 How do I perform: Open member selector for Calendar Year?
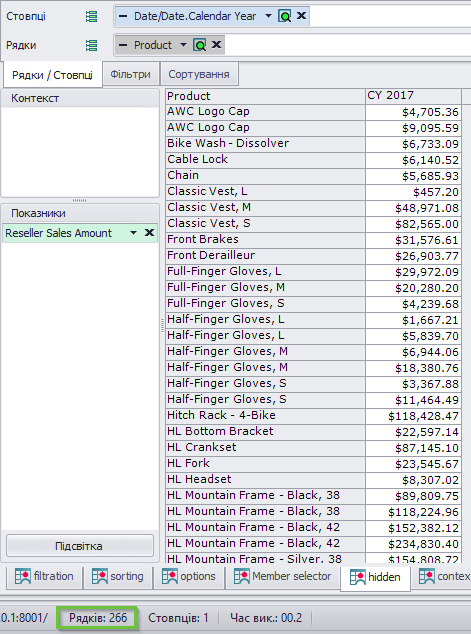pos(285,16)
